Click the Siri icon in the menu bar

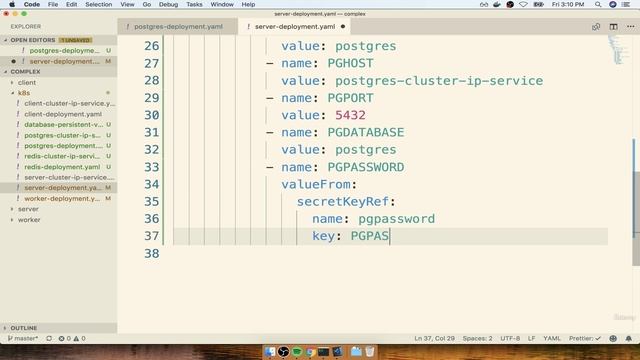click(x=613, y=4)
